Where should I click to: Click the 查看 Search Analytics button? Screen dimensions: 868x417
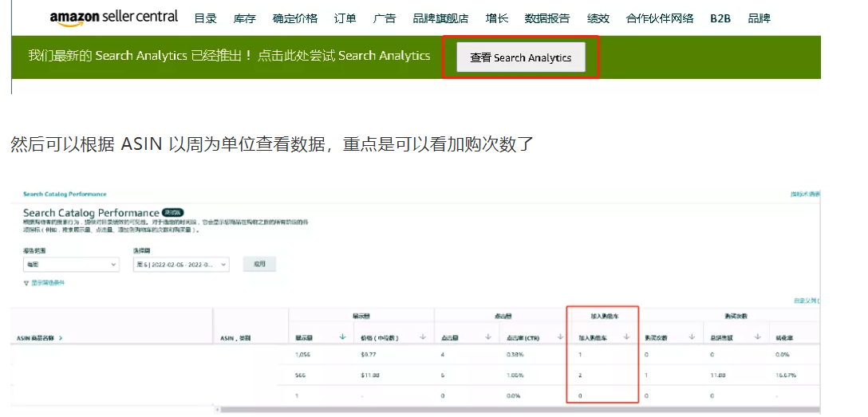[520, 57]
